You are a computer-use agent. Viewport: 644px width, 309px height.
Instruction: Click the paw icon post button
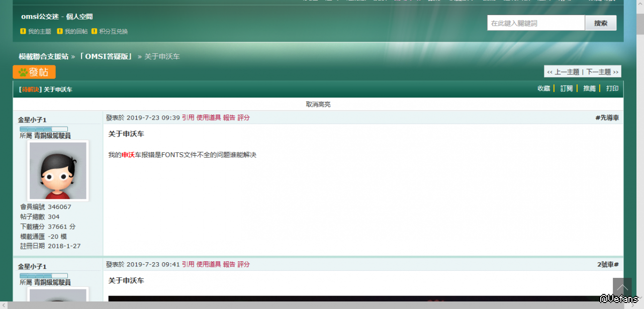click(34, 72)
